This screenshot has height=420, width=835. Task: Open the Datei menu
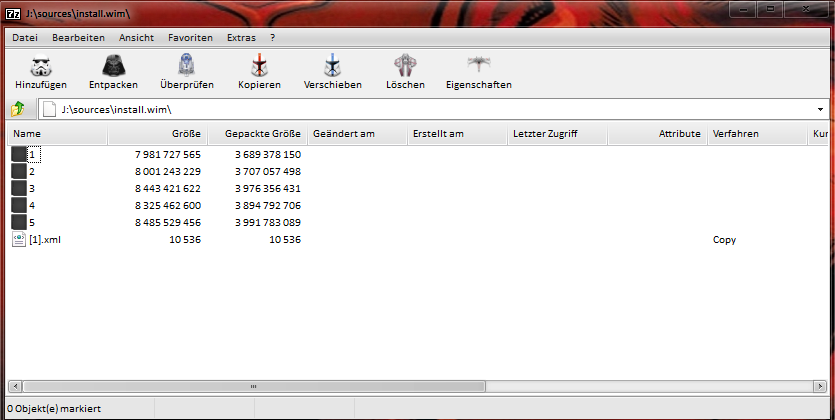[x=25, y=38]
